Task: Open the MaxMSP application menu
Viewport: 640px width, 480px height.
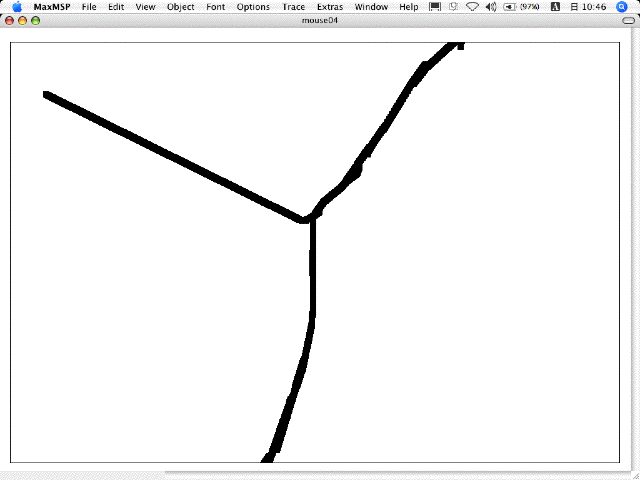Action: tap(52, 7)
